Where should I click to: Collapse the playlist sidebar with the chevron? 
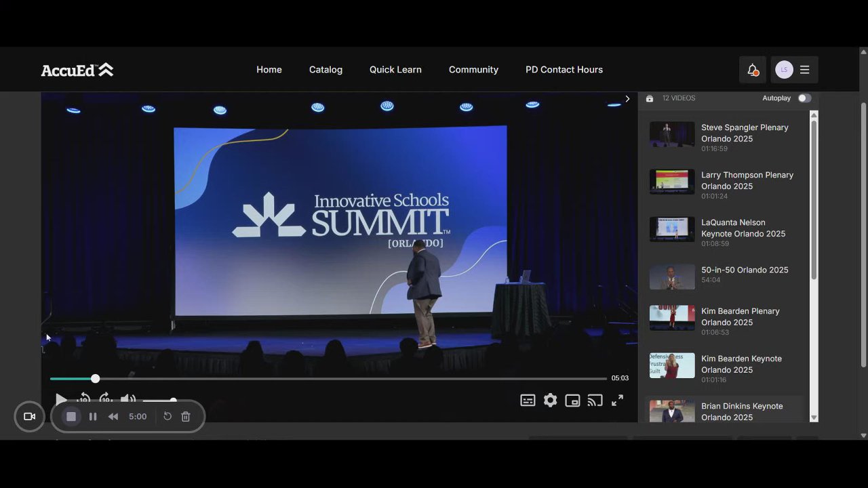tap(627, 99)
